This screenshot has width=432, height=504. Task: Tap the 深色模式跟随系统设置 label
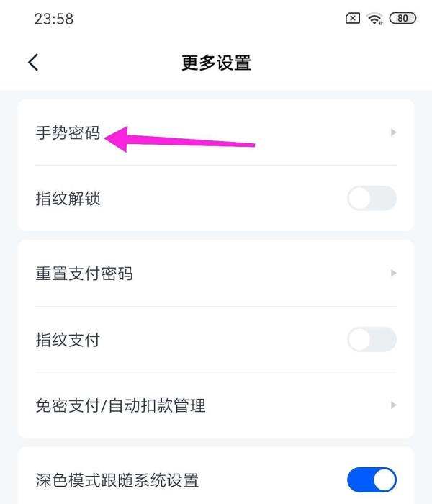(x=117, y=480)
